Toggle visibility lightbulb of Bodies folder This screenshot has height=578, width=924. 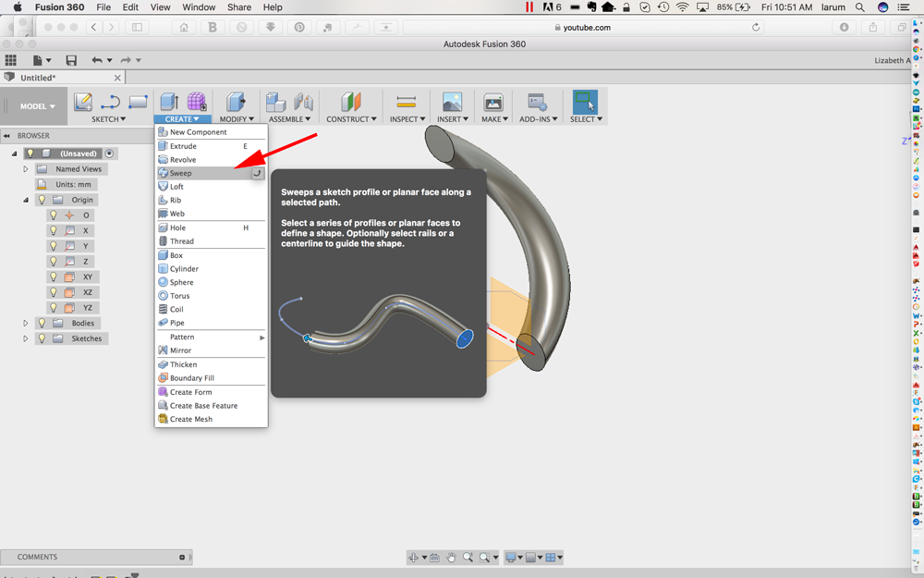tap(42, 323)
